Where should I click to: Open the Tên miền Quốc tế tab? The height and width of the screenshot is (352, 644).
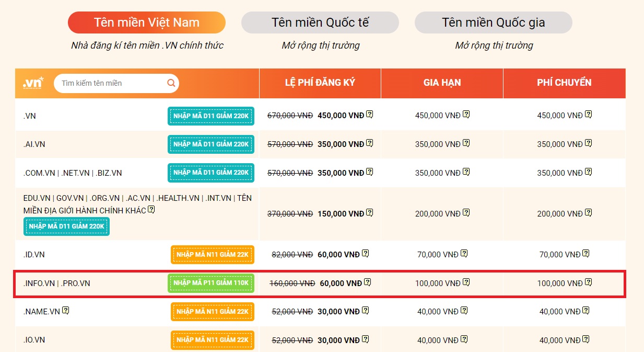point(320,22)
